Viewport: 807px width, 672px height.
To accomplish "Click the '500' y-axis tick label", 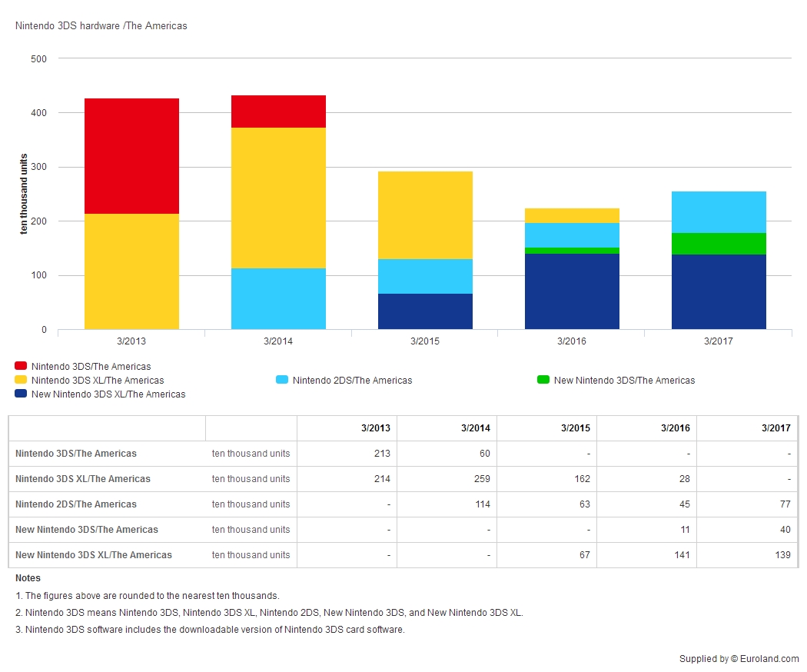I will pyautogui.click(x=38, y=58).
